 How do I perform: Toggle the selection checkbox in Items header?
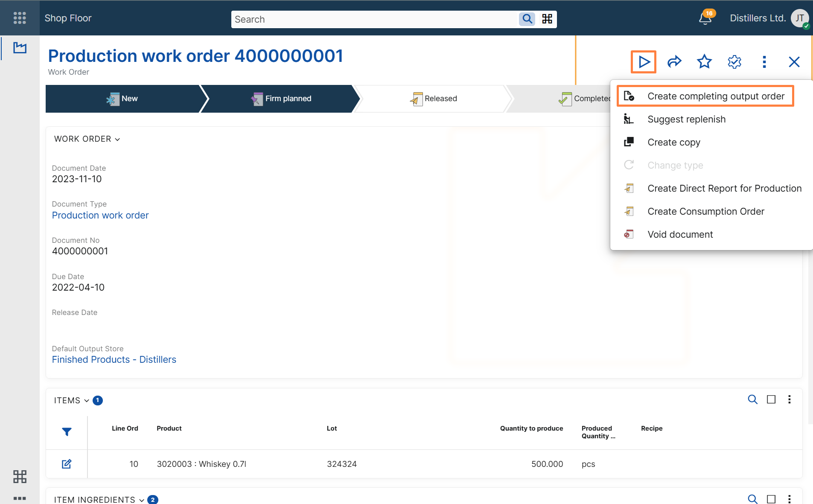tap(771, 400)
